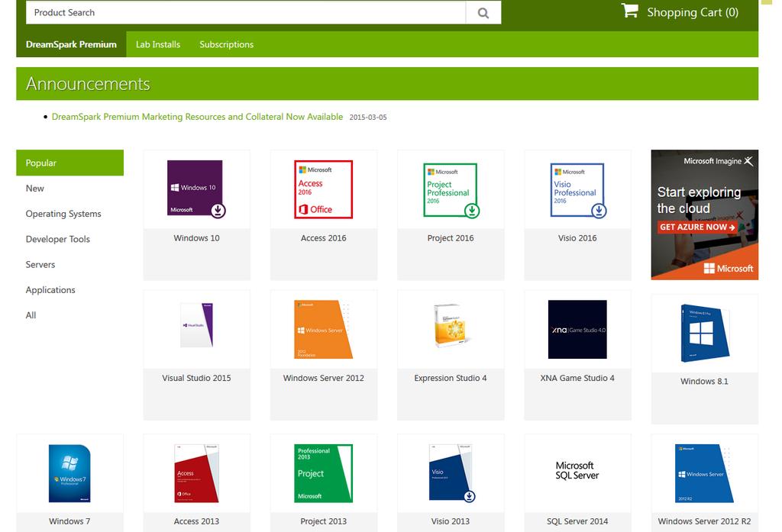This screenshot has height=532, width=782.
Task: Select the Windows 10 product image
Action: [x=196, y=189]
